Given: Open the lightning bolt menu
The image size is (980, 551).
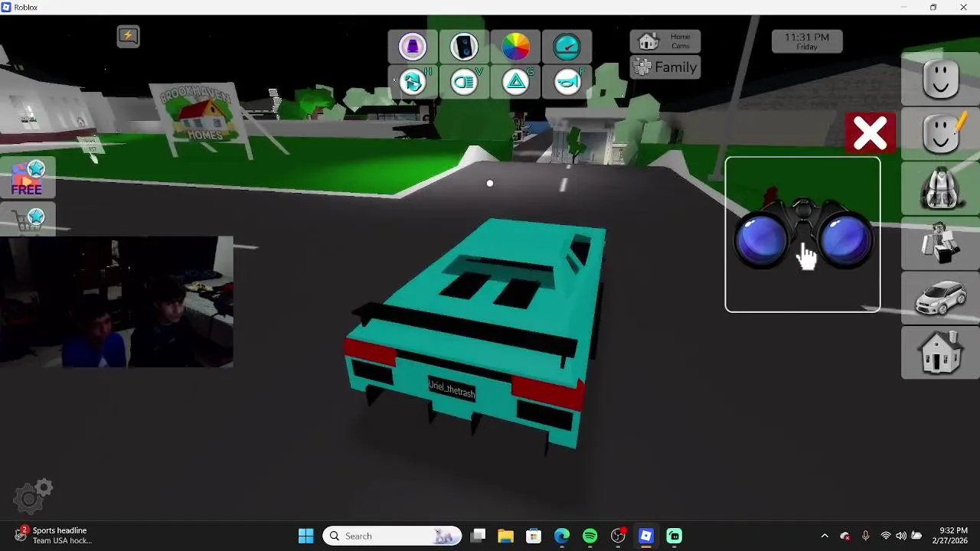Looking at the screenshot, I should (x=128, y=36).
